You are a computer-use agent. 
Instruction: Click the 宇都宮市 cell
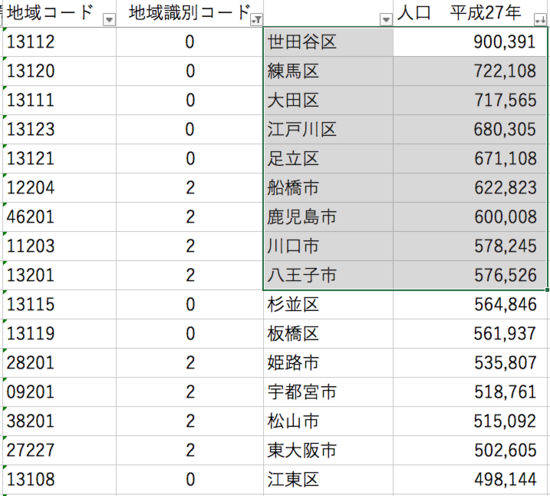click(328, 392)
